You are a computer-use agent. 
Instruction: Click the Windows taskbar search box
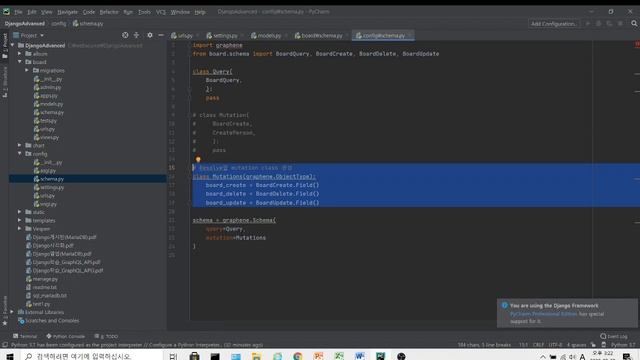(92, 356)
